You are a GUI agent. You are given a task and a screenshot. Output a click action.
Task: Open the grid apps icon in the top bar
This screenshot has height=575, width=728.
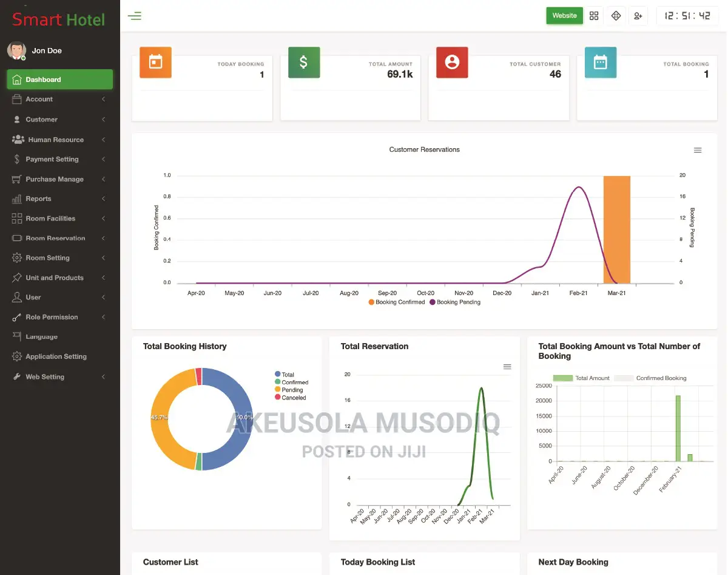(594, 16)
